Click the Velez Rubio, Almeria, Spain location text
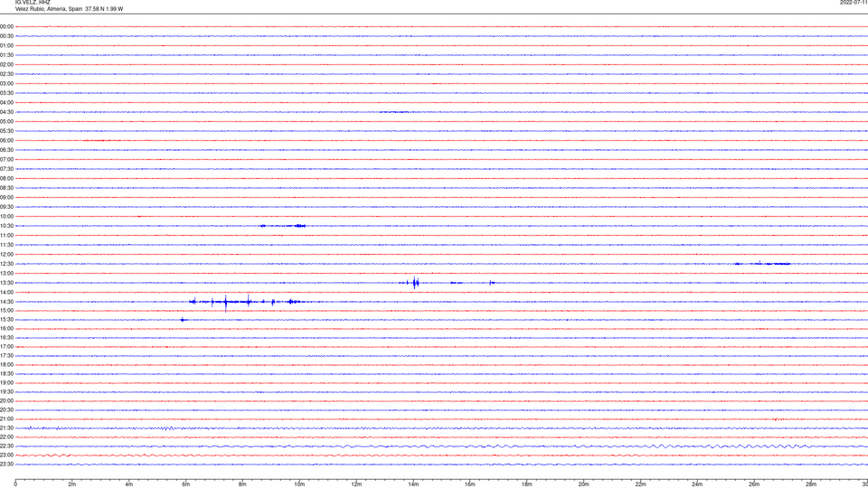Screen dimensions: 868x488 tap(48, 9)
